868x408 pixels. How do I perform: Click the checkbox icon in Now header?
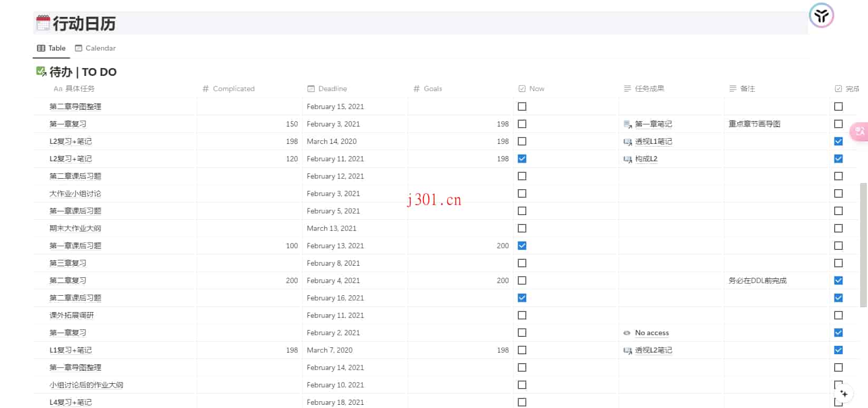(x=522, y=89)
